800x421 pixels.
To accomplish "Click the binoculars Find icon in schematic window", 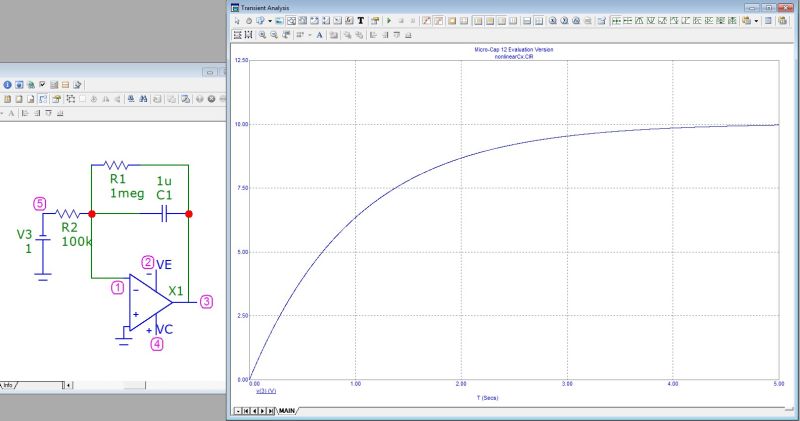I will [x=143, y=99].
